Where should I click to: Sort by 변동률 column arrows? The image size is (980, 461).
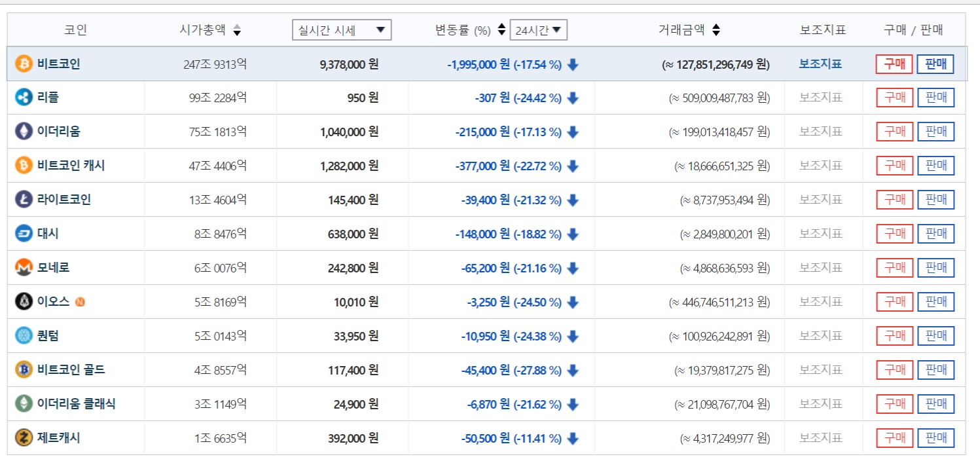click(x=501, y=30)
